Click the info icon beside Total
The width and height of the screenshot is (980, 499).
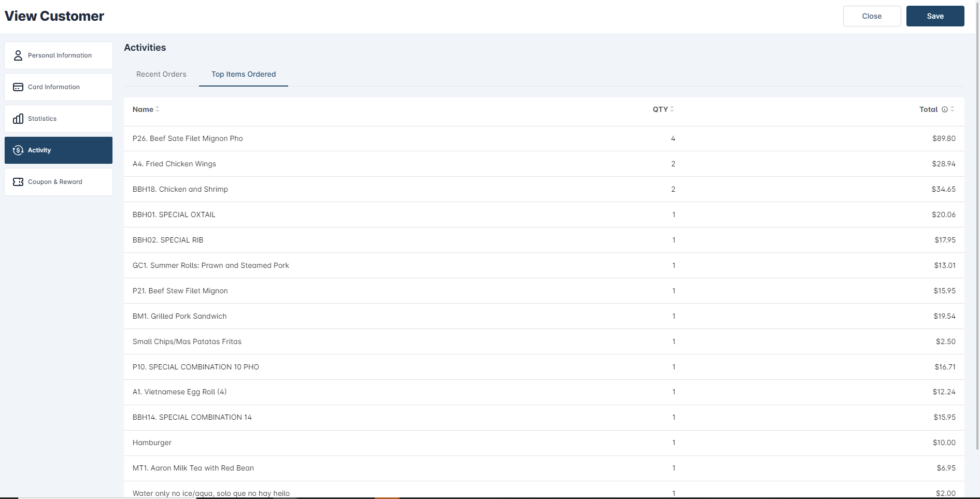tap(945, 109)
